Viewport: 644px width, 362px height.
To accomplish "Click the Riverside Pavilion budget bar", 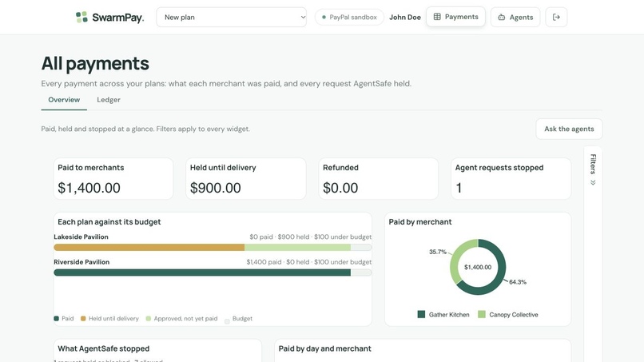I will (x=213, y=272).
